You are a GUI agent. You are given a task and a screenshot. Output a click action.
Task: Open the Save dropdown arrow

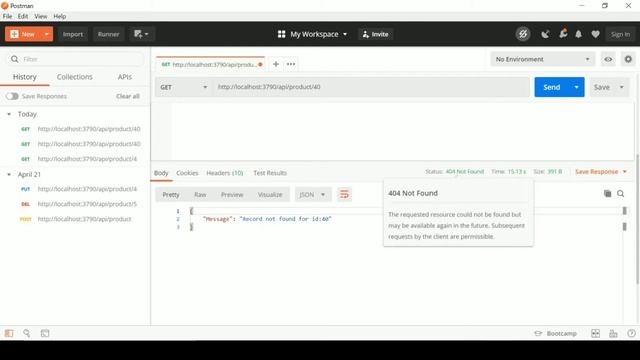click(622, 87)
